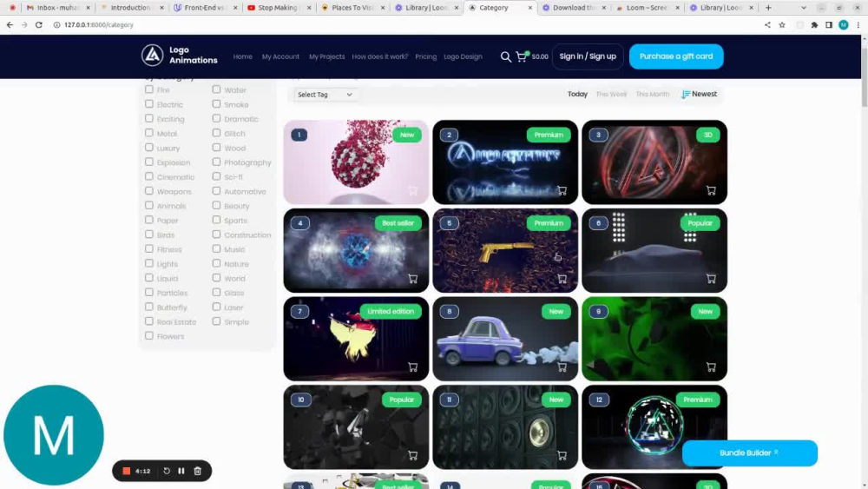
Task: Add animation 3 to cart
Action: 711,190
